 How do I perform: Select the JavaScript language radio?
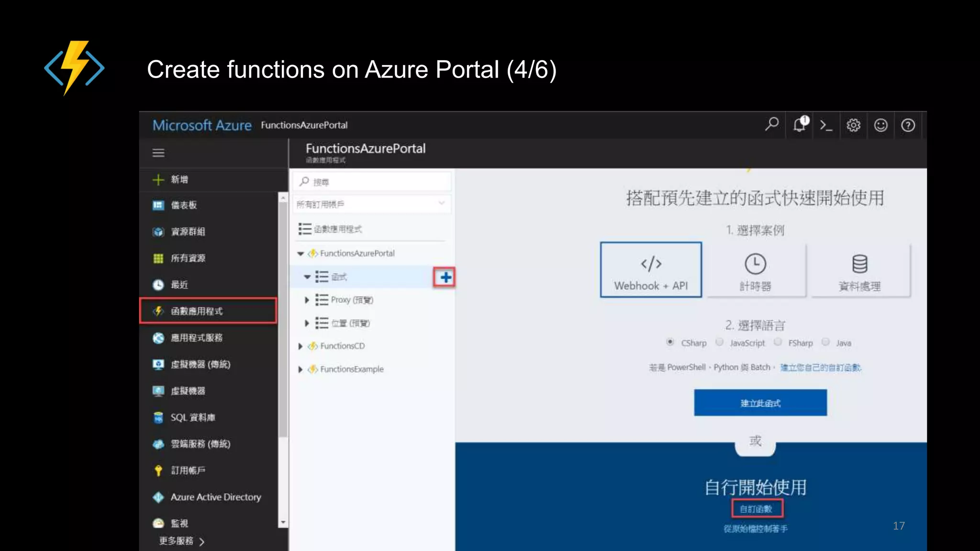(719, 342)
